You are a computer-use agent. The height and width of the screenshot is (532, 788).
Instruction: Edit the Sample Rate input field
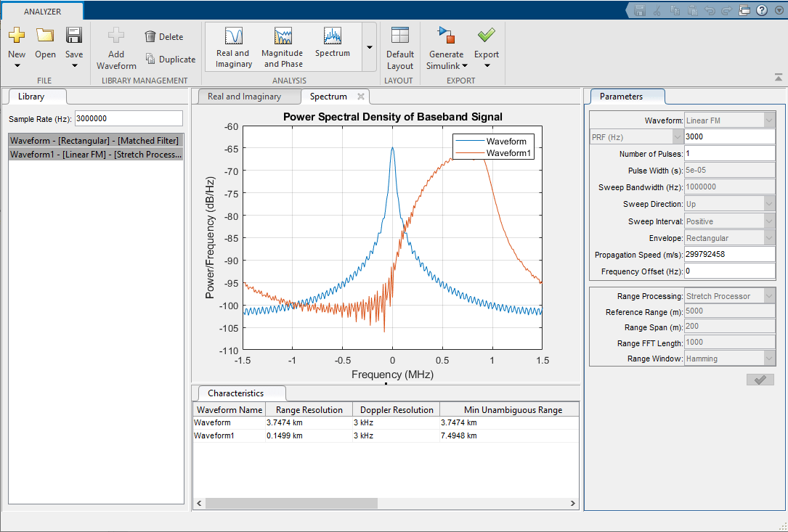[x=129, y=118]
